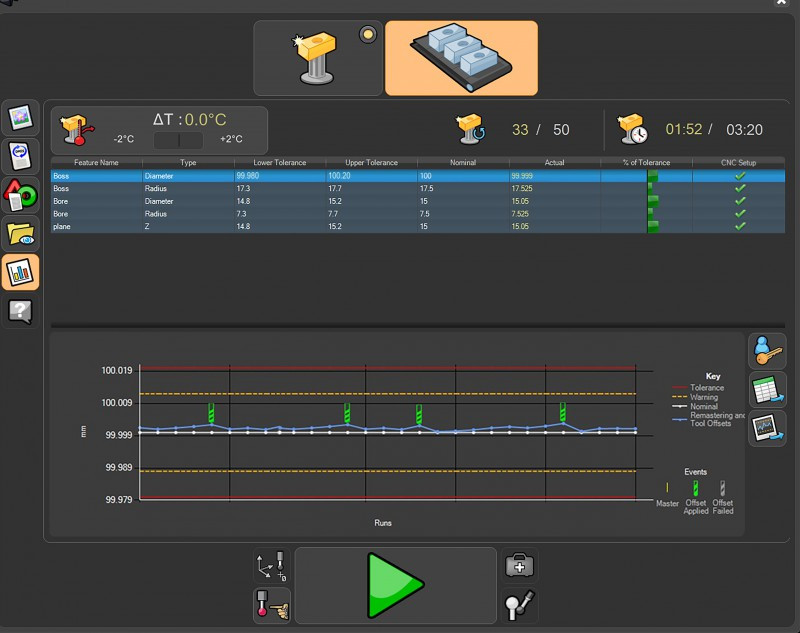Click the actual value 99.999 cell
The width and height of the screenshot is (800, 633).
pyautogui.click(x=555, y=176)
